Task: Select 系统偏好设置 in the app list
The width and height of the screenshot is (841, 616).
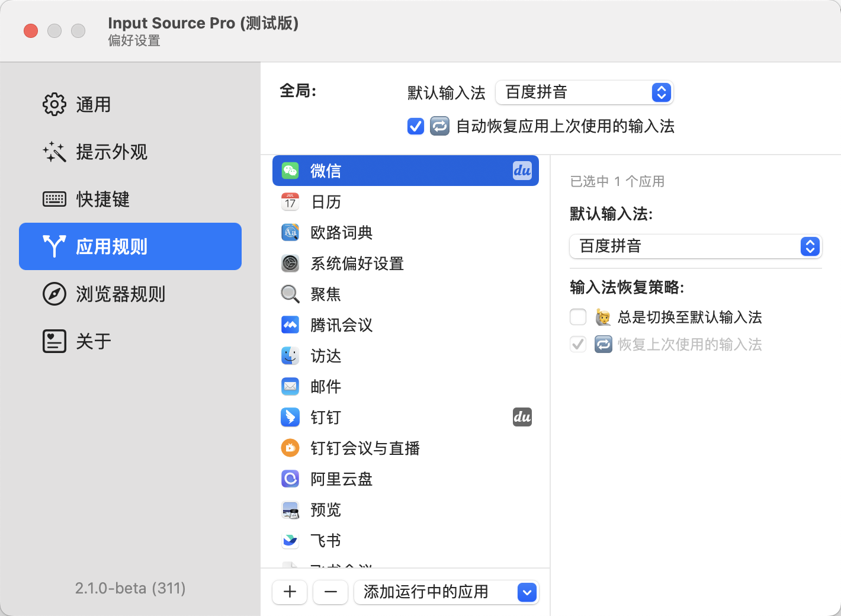Action: pyautogui.click(x=357, y=264)
